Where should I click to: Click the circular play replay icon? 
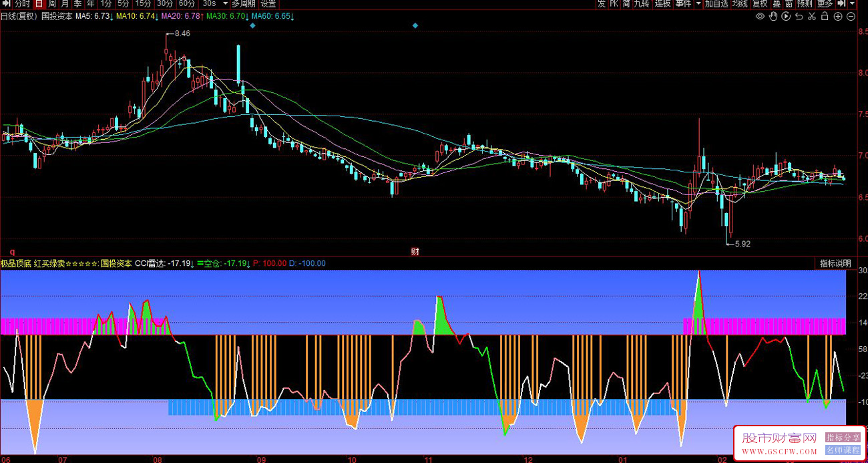(x=786, y=16)
